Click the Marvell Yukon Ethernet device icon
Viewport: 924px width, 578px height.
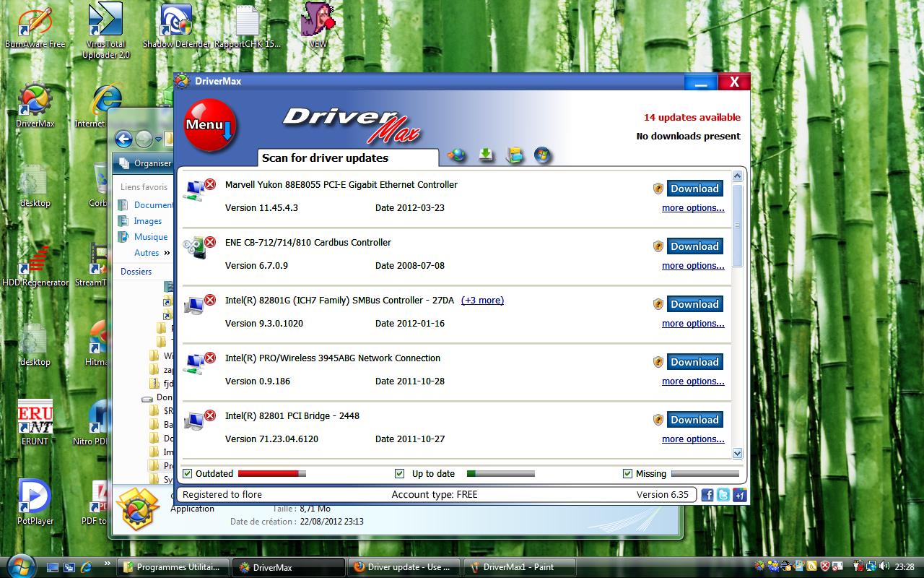click(199, 189)
